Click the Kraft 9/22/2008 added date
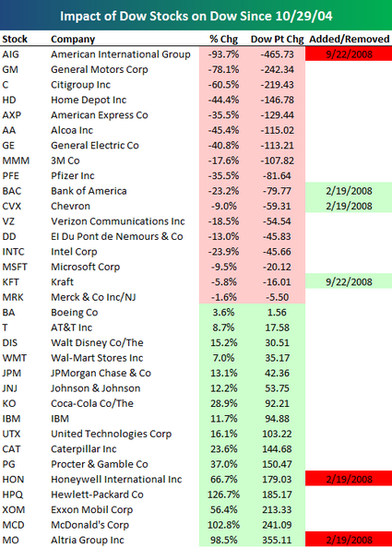 349,282
